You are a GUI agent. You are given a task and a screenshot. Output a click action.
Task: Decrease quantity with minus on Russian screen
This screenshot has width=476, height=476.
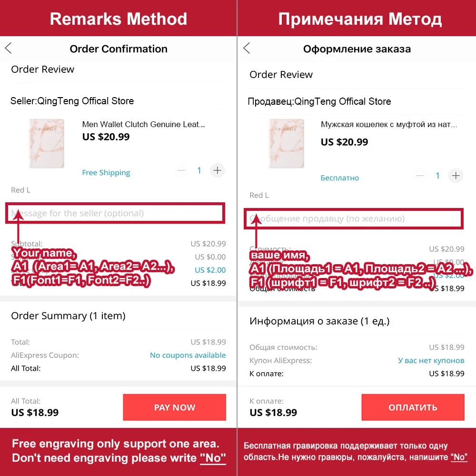(x=420, y=176)
